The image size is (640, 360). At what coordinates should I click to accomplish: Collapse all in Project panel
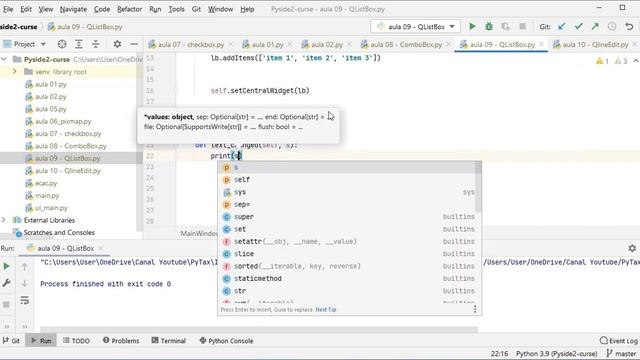coord(96,44)
